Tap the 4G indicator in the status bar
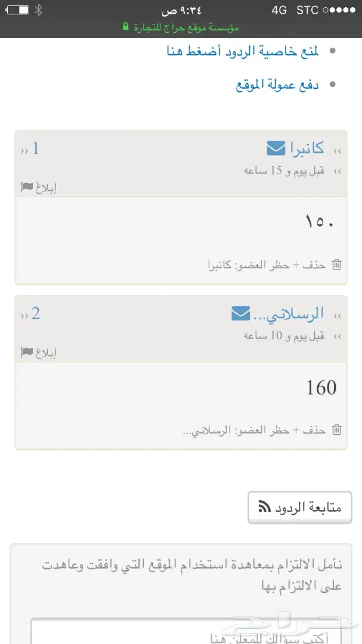Screen dimensions: 362x644 tap(280, 10)
